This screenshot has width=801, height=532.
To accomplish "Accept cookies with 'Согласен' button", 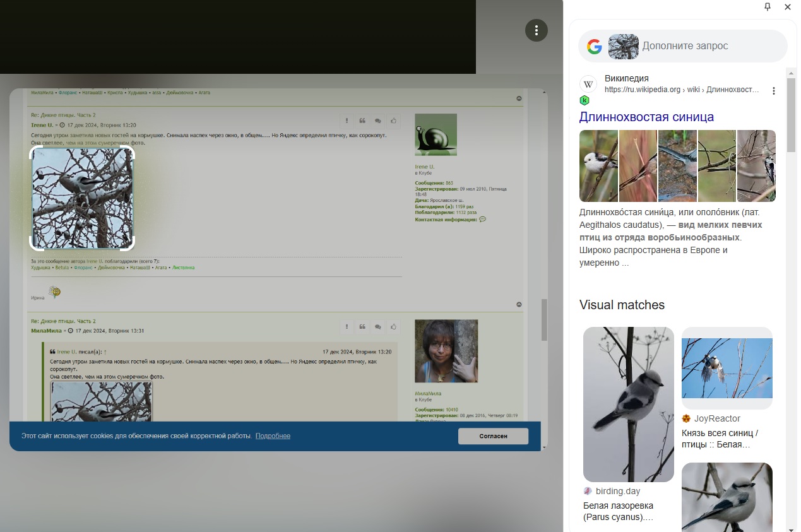I will point(493,436).
